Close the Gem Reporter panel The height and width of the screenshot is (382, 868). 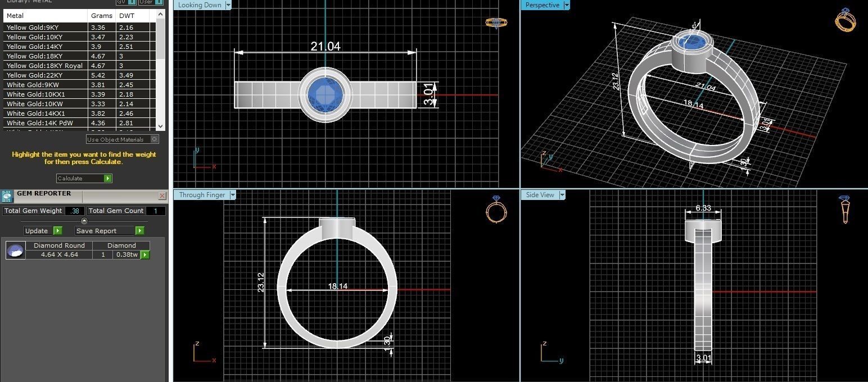pos(162,196)
